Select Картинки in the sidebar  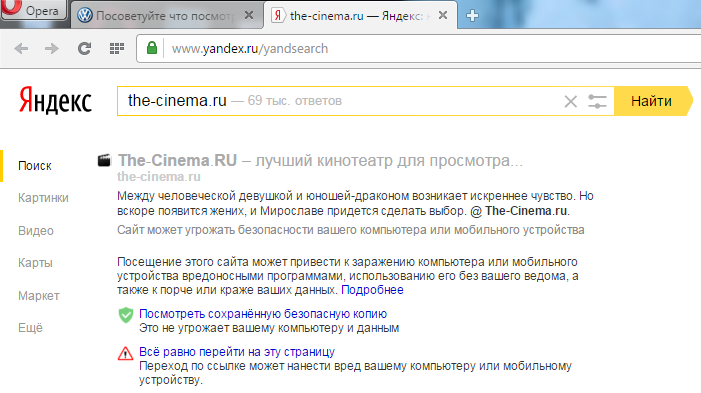[43, 198]
